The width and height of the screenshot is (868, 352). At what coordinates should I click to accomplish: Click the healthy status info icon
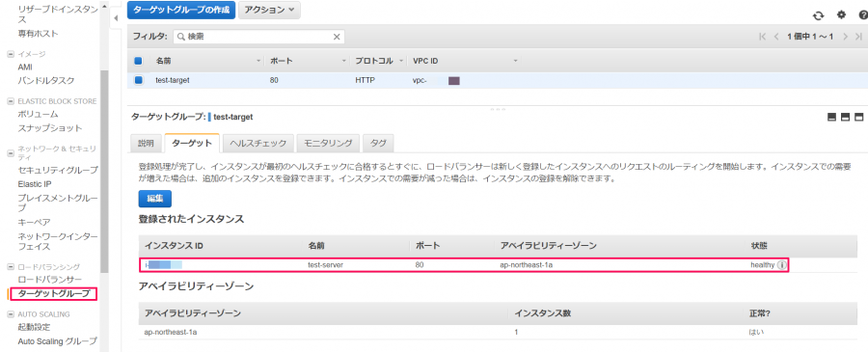click(x=781, y=265)
